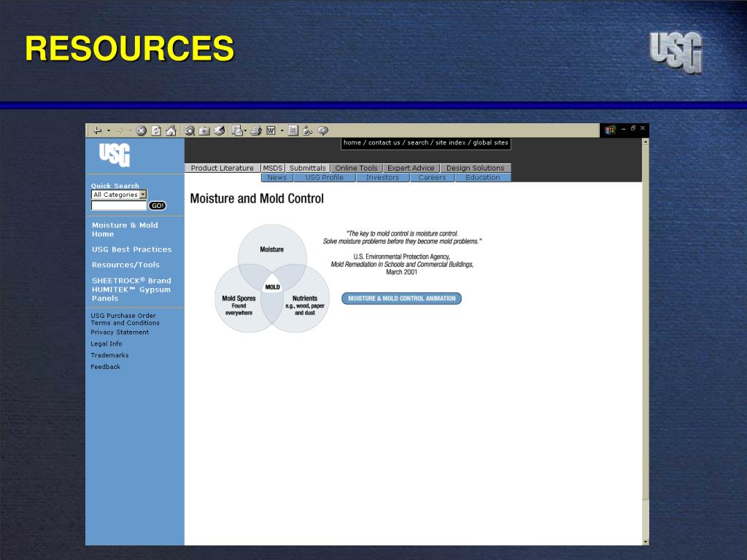Click the browser Stop icon
The width and height of the screenshot is (747, 560).
141,131
